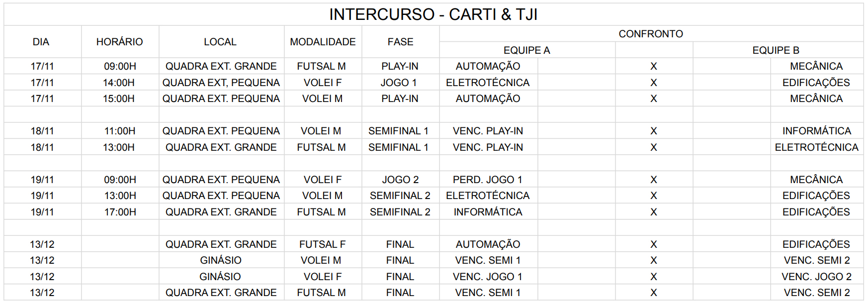Click the 15:00H time cell
The image size is (868, 305).
pos(119,99)
